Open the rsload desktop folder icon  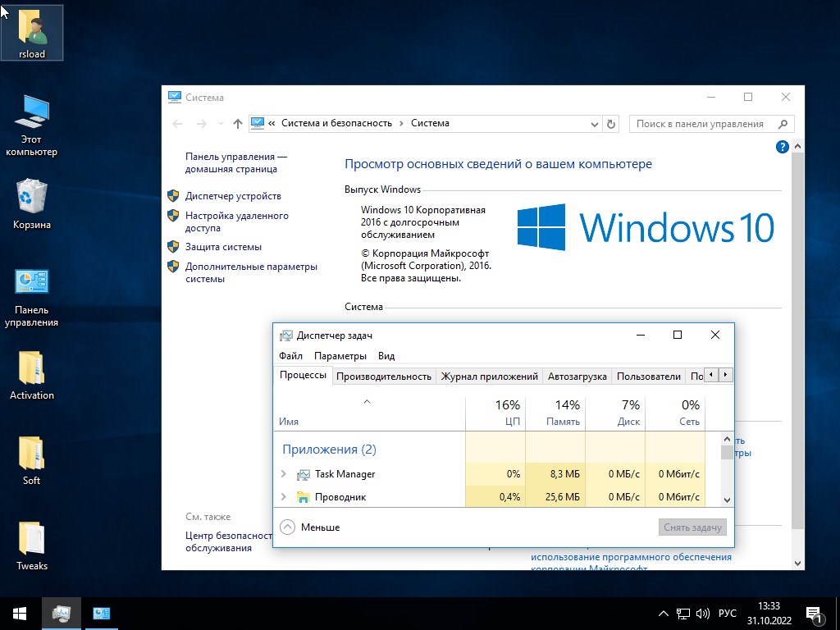pos(32,31)
